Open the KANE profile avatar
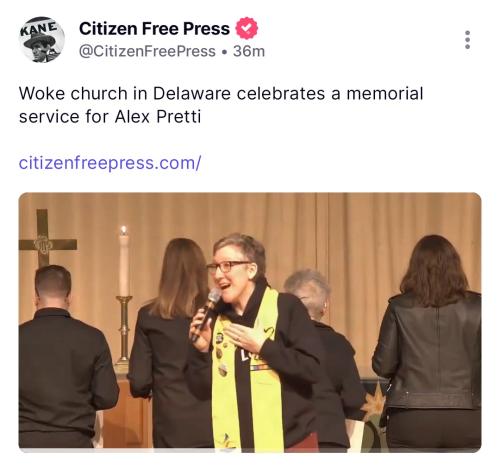 coord(42,40)
